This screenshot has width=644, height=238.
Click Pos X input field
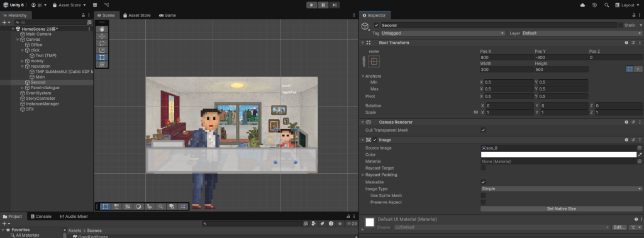(507, 58)
